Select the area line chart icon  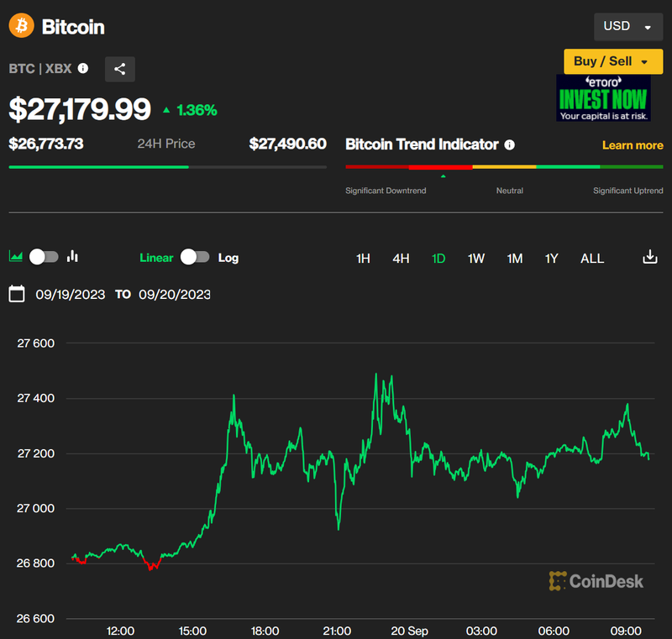click(15, 257)
